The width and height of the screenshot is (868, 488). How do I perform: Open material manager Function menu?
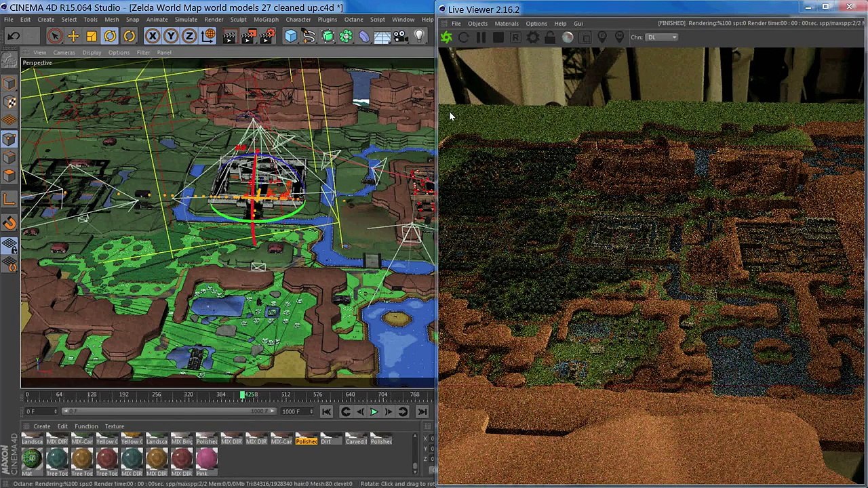pyautogui.click(x=86, y=426)
